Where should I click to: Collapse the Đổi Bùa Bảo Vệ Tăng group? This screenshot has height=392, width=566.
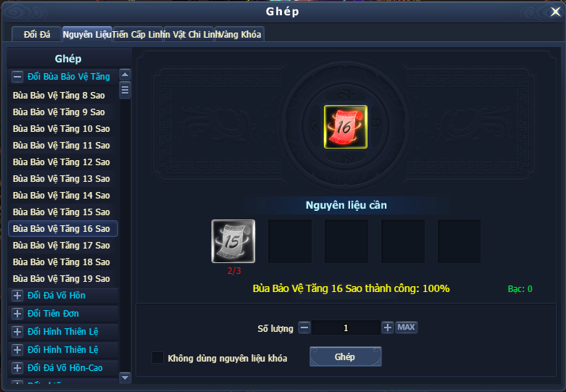pos(17,77)
